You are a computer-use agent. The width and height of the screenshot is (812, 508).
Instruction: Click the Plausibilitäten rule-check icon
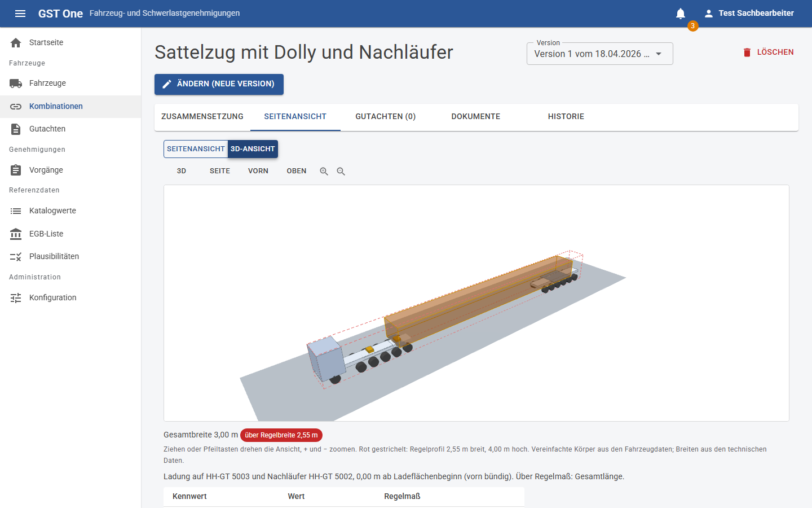(16, 257)
